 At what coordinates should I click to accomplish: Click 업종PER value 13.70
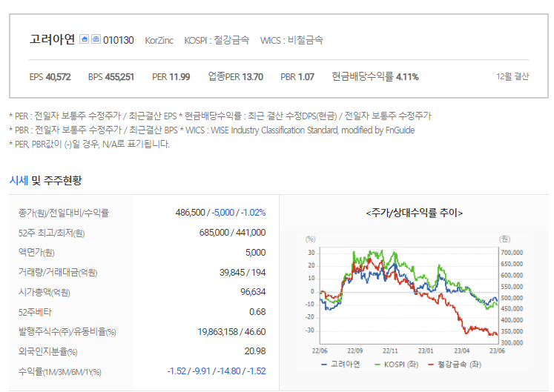253,76
